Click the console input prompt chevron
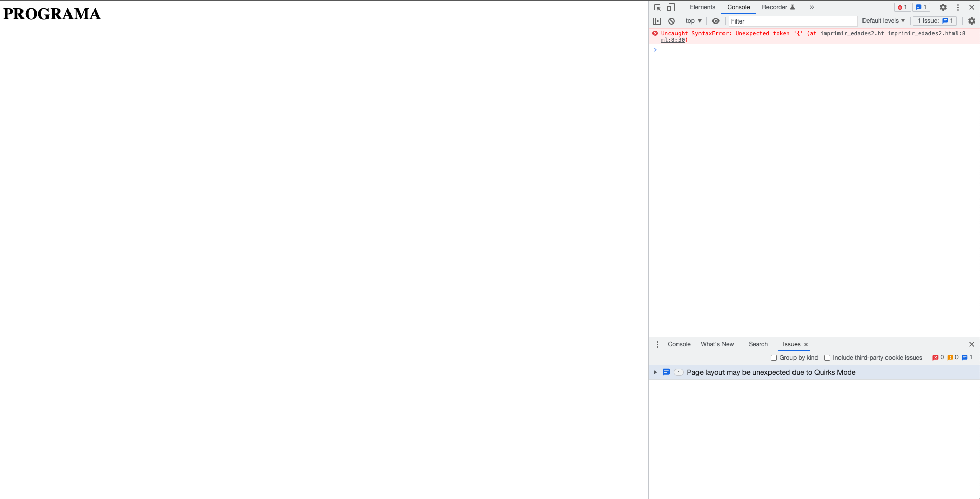 (655, 50)
